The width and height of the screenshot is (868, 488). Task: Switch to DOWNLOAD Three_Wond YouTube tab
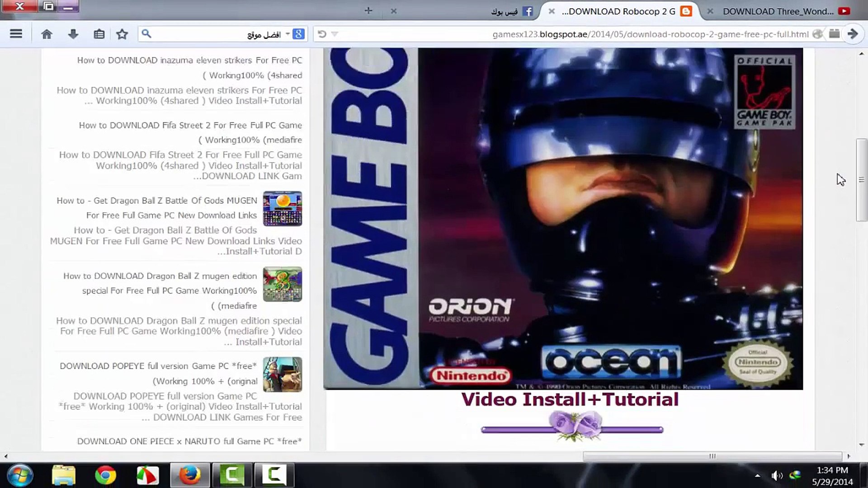click(778, 11)
